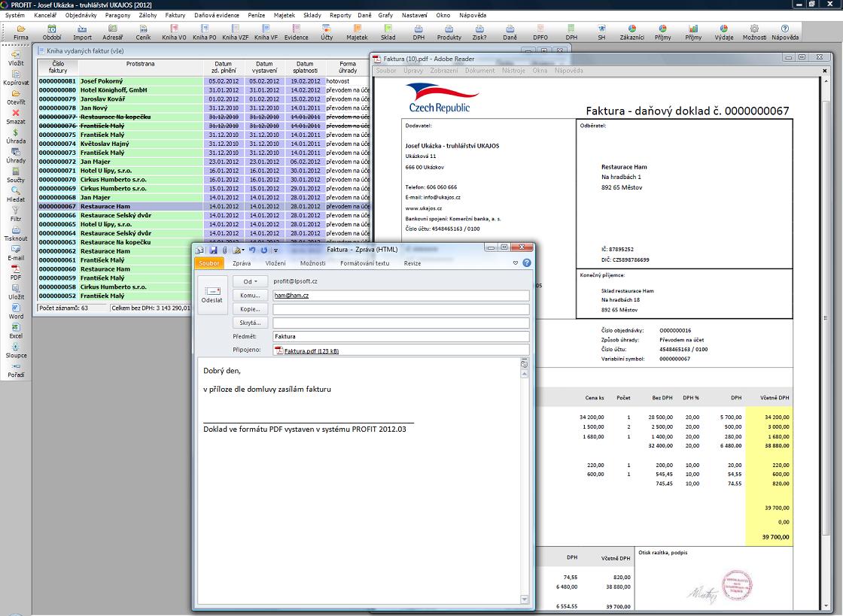Open Kniha VO in the toolbar
The image size is (843, 616).
click(174, 32)
